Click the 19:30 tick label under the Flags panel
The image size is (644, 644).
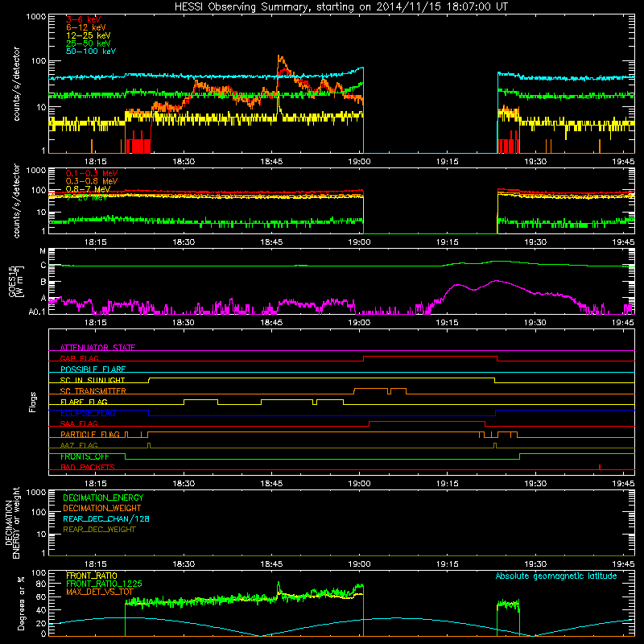[x=535, y=484]
